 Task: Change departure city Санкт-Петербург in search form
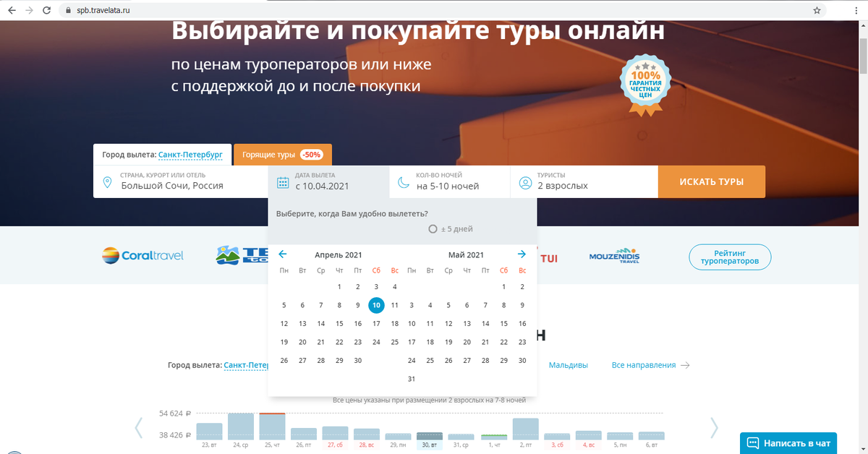(x=192, y=155)
